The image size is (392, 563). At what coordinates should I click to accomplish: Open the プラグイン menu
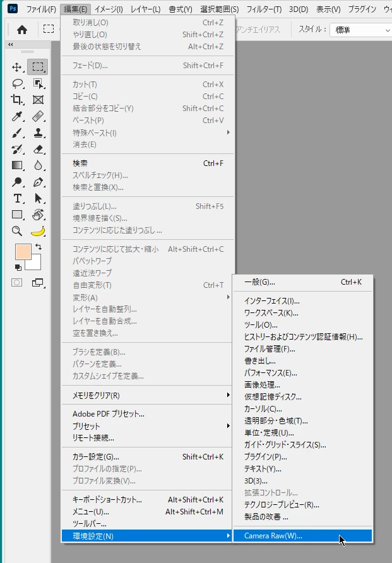(362, 9)
